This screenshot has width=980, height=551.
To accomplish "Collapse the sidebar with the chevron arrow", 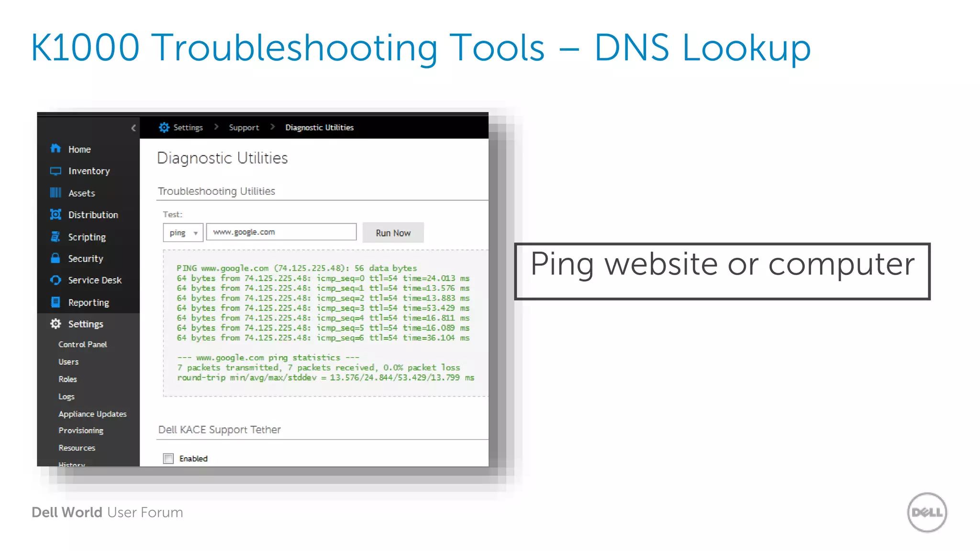I will tap(134, 128).
